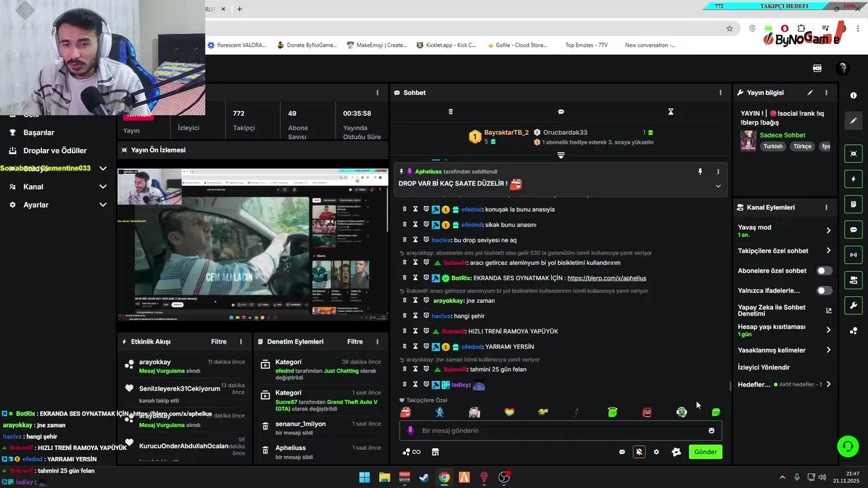Open chat settings gear icon

point(656,452)
